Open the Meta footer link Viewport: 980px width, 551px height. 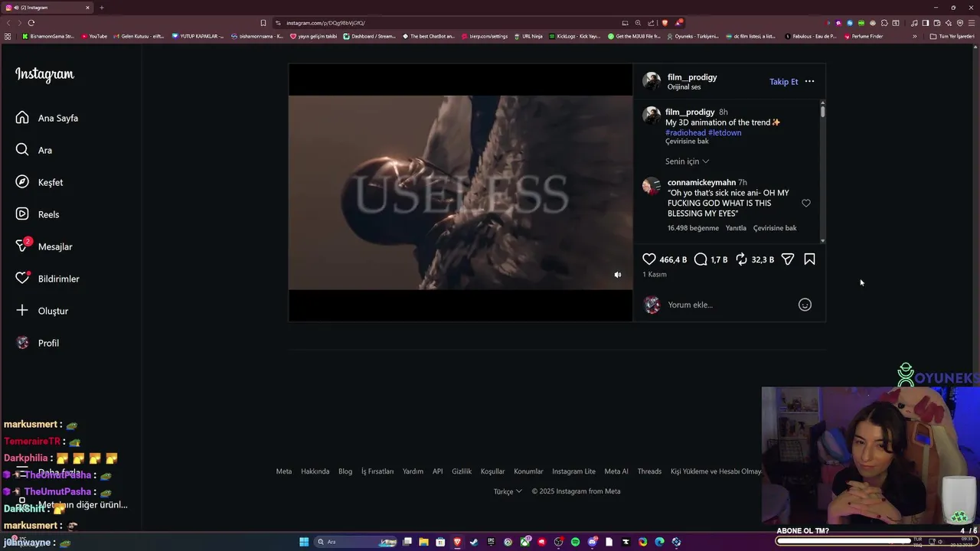click(x=284, y=471)
